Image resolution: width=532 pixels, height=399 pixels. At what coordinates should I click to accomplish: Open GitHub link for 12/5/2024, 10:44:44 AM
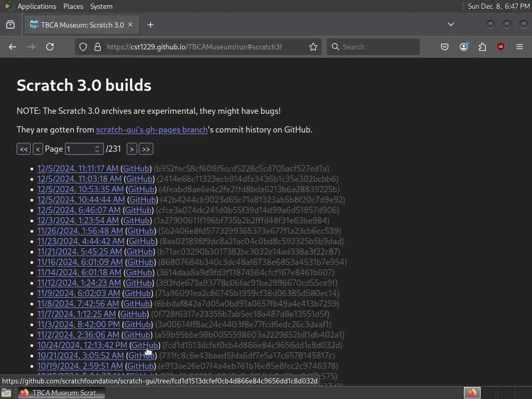[143, 199]
